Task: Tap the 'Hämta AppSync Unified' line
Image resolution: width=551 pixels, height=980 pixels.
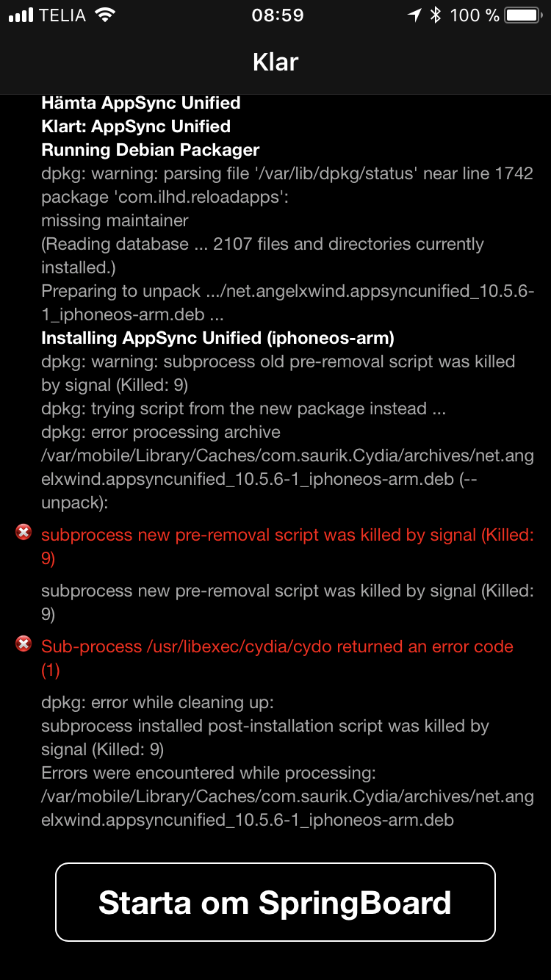Action: (141, 103)
